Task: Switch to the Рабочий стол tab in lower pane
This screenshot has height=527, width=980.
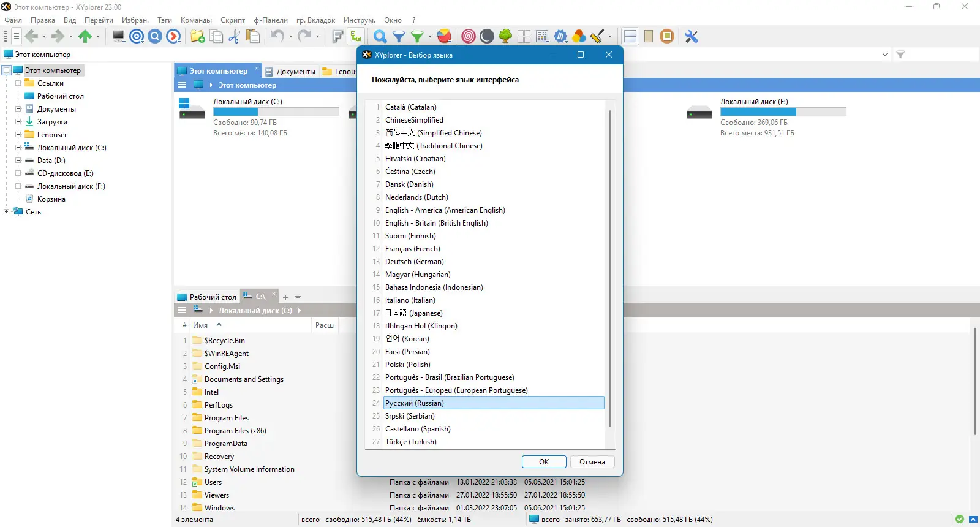Action: [x=207, y=297]
